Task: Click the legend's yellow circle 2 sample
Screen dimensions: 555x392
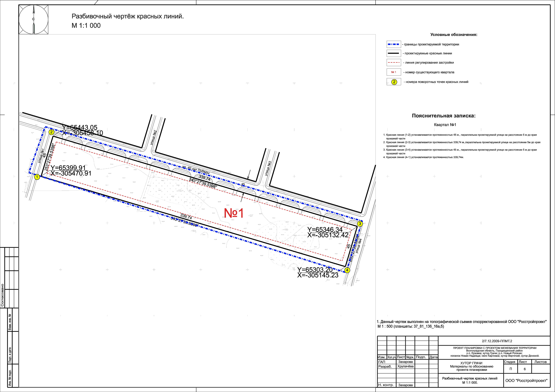Action: coord(394,82)
